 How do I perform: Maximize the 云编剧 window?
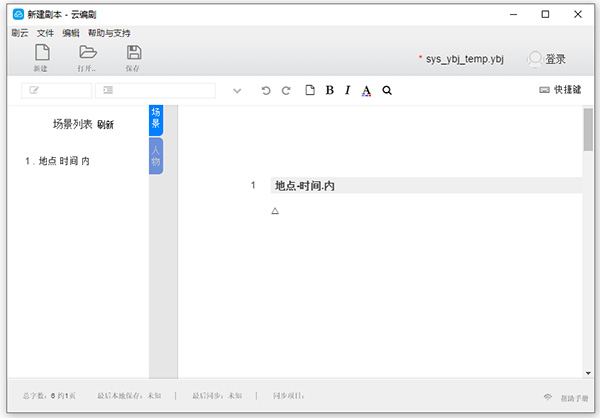coord(545,15)
